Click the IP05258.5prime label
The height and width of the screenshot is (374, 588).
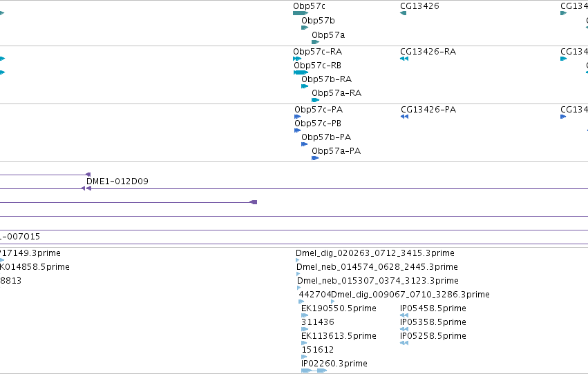click(x=433, y=337)
